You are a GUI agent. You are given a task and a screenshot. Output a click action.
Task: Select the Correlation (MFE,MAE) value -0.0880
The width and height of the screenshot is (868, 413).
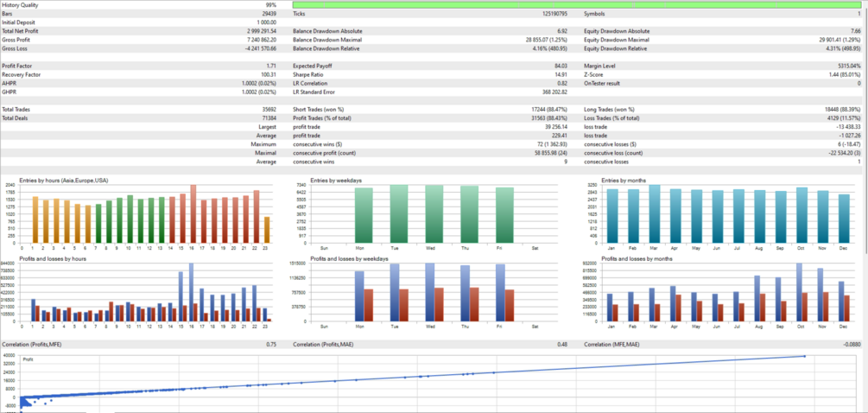852,345
